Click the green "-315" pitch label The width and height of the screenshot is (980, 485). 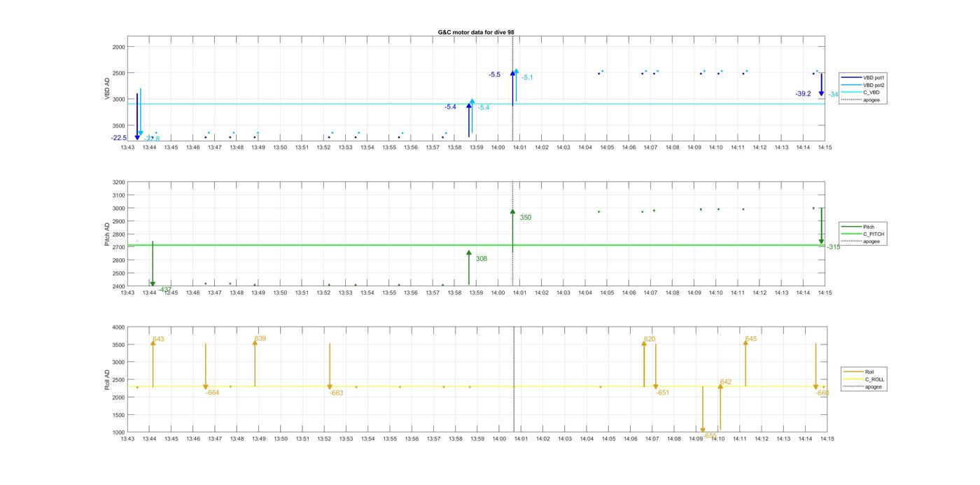click(x=833, y=247)
